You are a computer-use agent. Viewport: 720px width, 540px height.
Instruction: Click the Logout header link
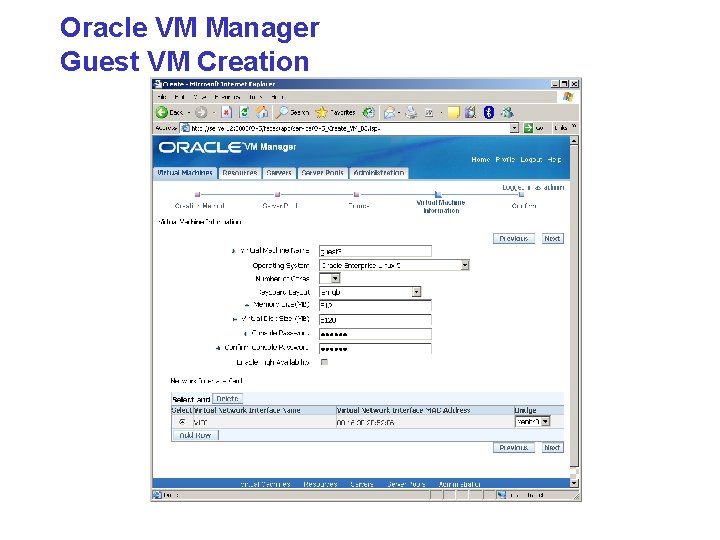click(x=531, y=159)
